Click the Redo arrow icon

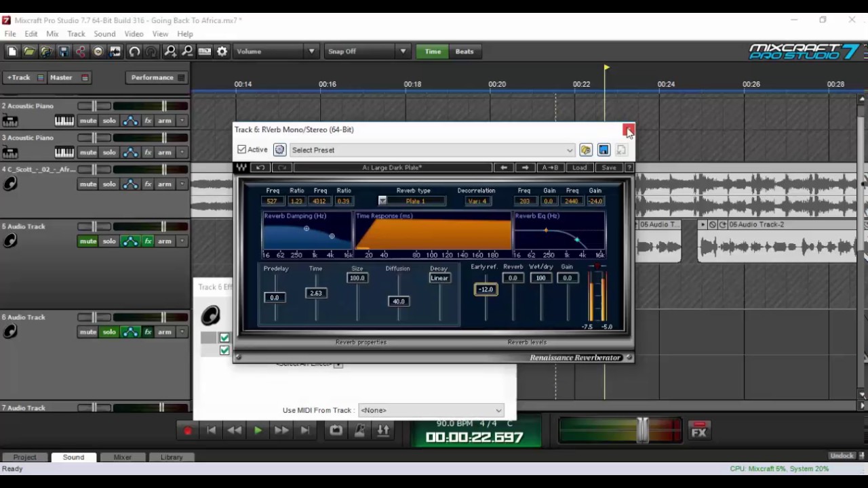(151, 52)
